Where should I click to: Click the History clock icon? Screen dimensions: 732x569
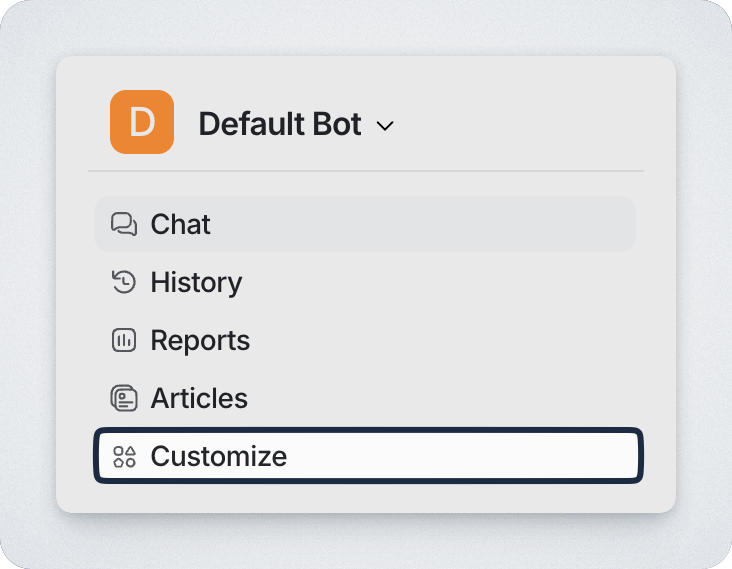pyautogui.click(x=123, y=282)
